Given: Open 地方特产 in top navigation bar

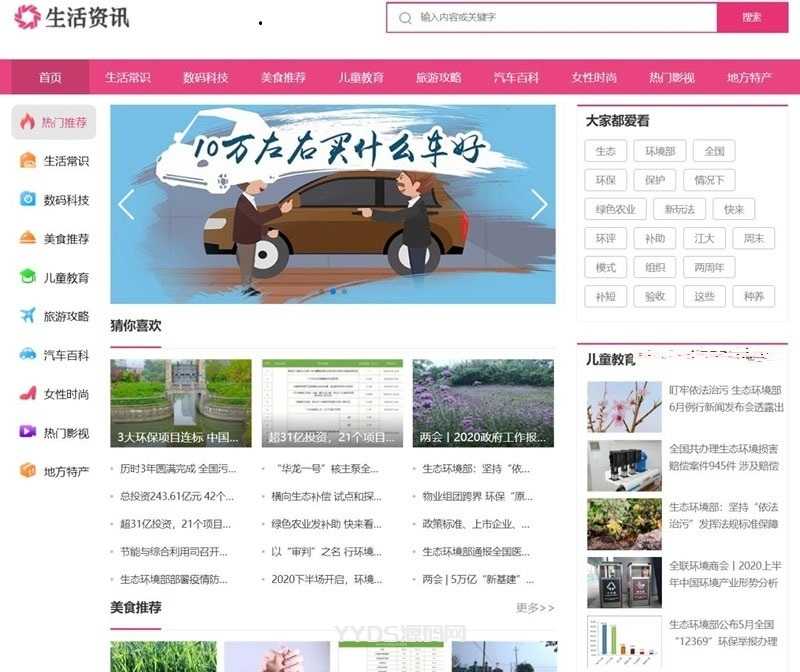Looking at the screenshot, I should click(749, 78).
